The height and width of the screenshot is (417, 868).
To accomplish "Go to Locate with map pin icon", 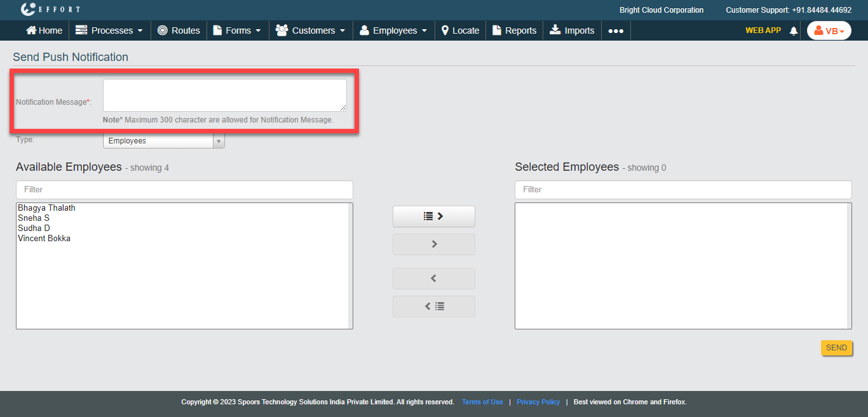I will 460,30.
